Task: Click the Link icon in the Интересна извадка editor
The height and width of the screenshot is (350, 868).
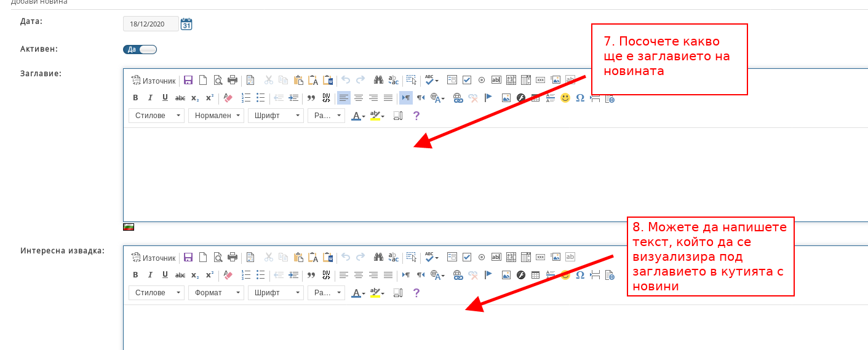Action: 458,275
